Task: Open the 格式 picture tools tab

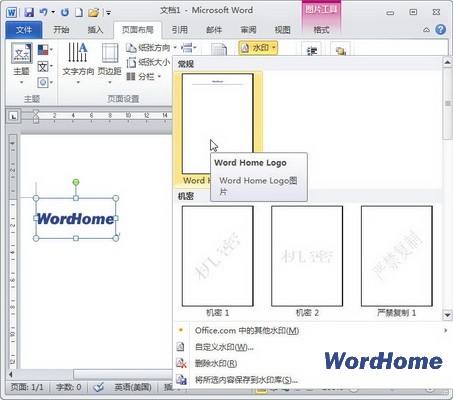Action: tap(321, 30)
